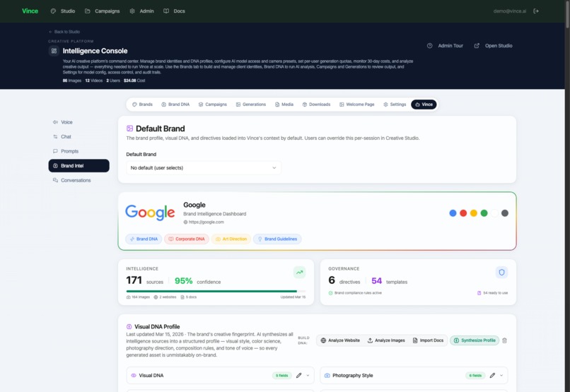
Task: Click the Visual DNA Profile heading icon
Action: pyautogui.click(x=129, y=326)
